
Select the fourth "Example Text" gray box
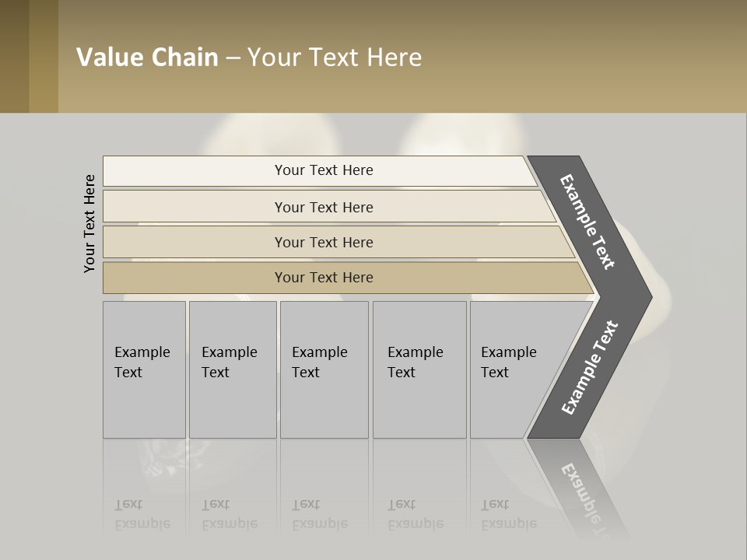pos(419,369)
